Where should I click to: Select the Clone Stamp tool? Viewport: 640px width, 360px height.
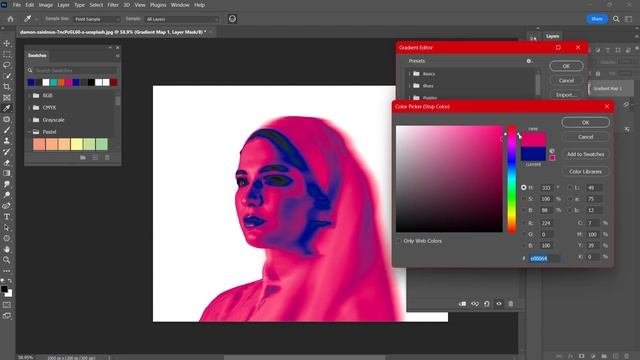click(7, 141)
